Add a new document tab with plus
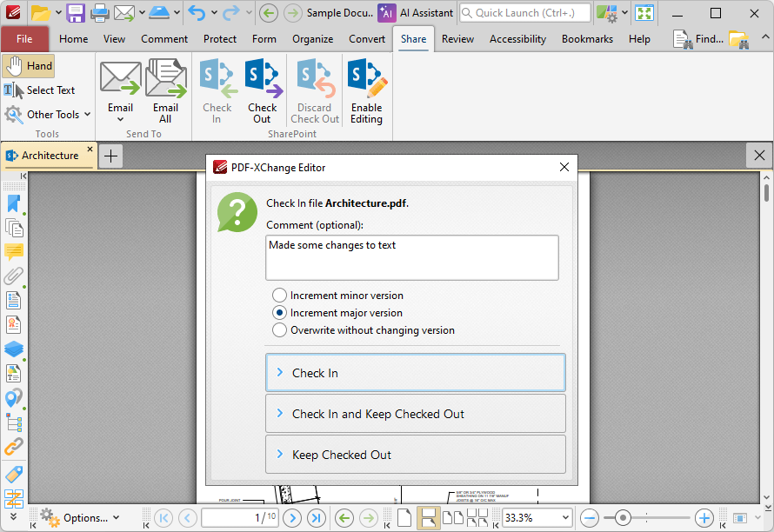The height and width of the screenshot is (532, 774). tap(110, 156)
